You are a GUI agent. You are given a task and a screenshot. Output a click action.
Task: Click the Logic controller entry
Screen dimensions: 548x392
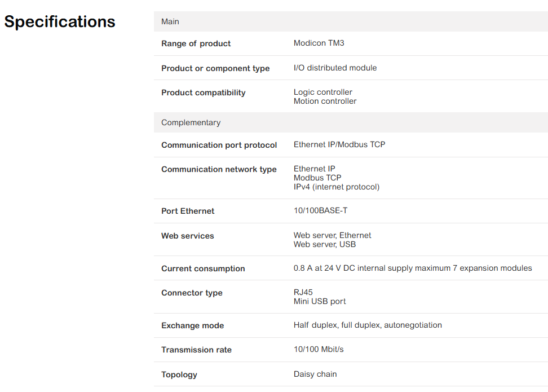coord(322,92)
